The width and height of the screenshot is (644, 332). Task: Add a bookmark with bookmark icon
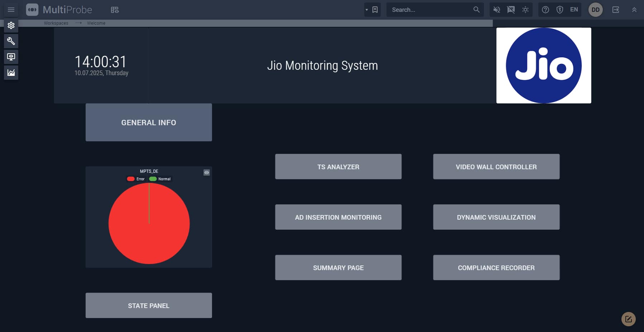(375, 10)
